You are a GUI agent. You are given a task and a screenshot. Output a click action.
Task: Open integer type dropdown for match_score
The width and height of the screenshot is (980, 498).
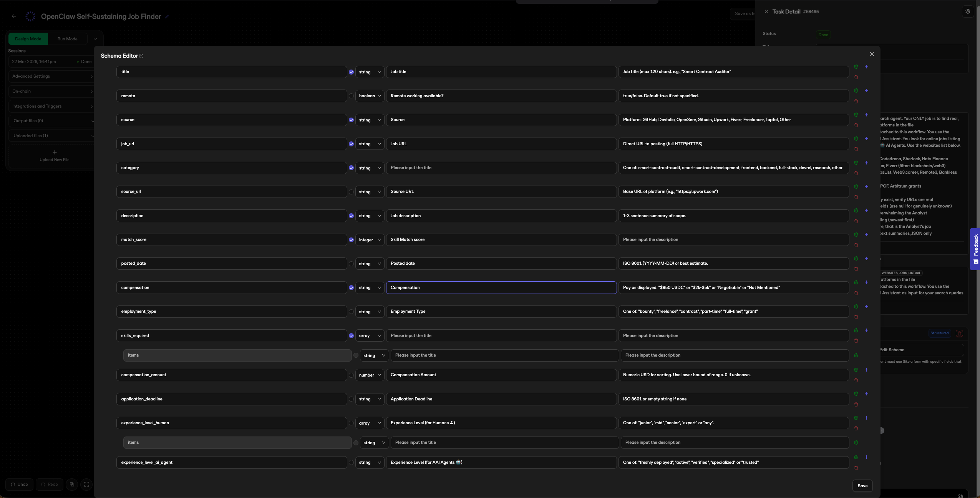(x=370, y=240)
